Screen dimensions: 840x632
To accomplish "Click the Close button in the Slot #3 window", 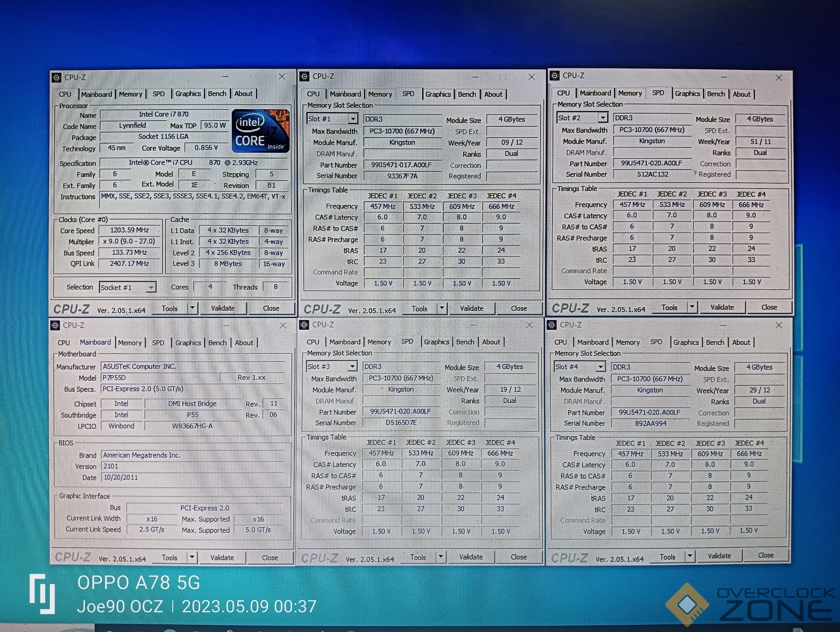I will [519, 557].
